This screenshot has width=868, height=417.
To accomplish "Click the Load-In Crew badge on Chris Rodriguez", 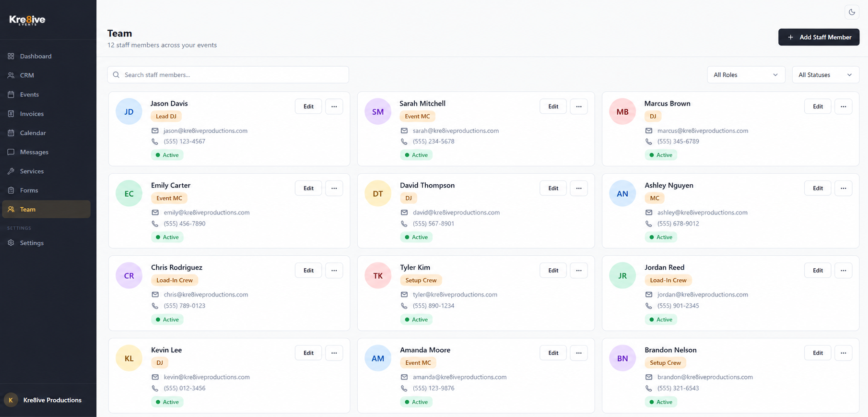I will pyautogui.click(x=175, y=280).
